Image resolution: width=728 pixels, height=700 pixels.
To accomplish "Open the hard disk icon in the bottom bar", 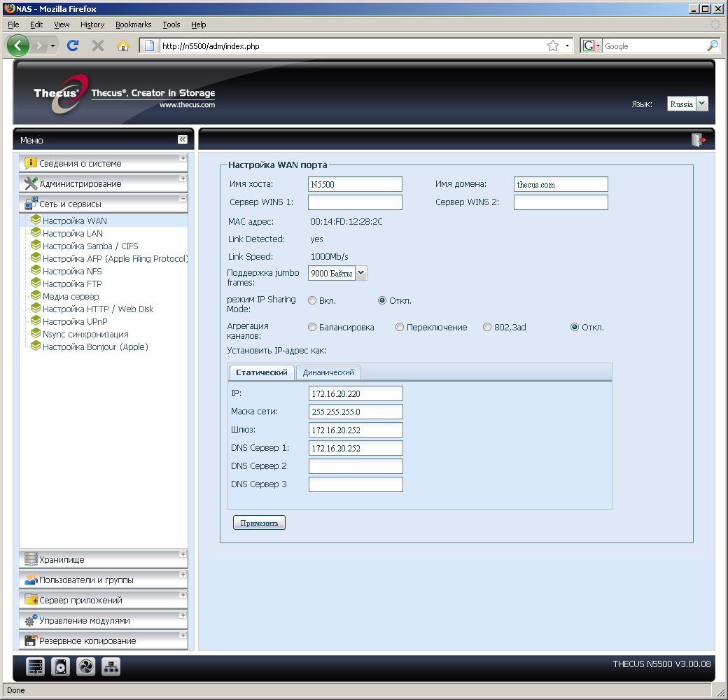I will tap(60, 667).
